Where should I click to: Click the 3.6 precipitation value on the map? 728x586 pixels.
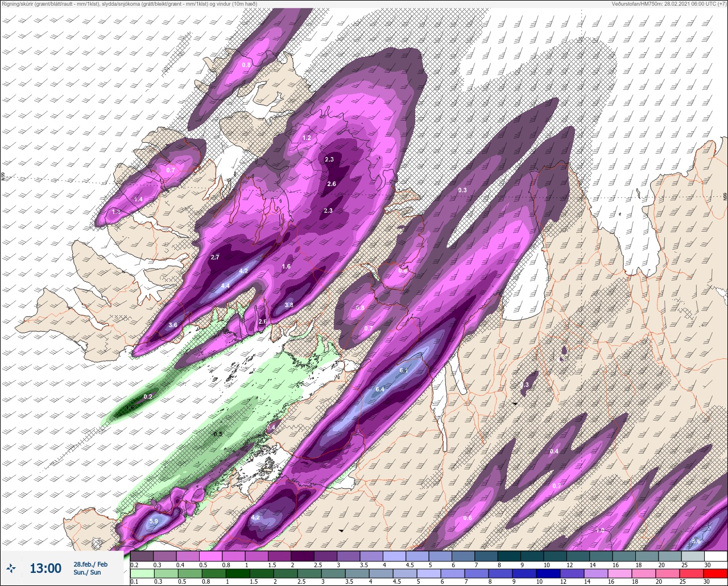click(173, 325)
